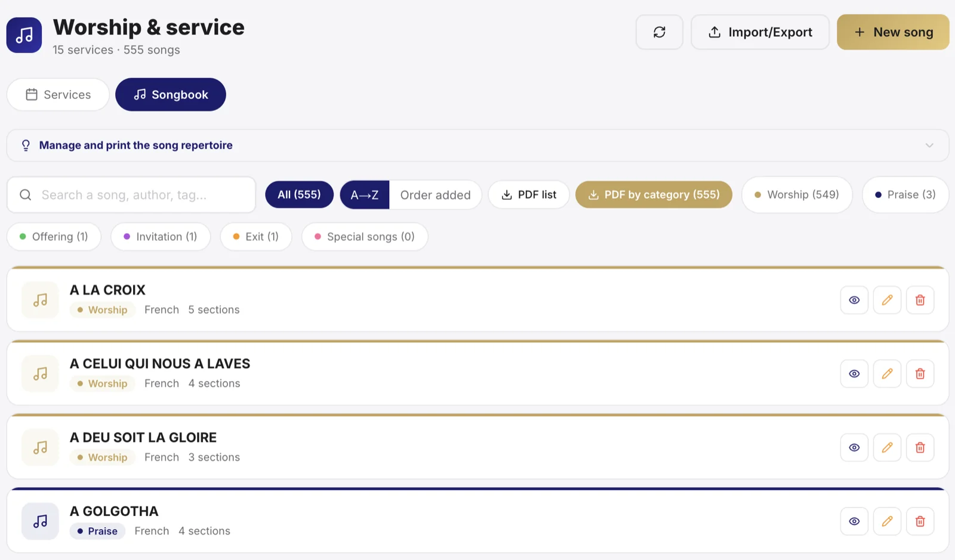Delete A DEU SOIT LA GLOIRE
Viewport: 955px width, 560px height.
point(920,447)
